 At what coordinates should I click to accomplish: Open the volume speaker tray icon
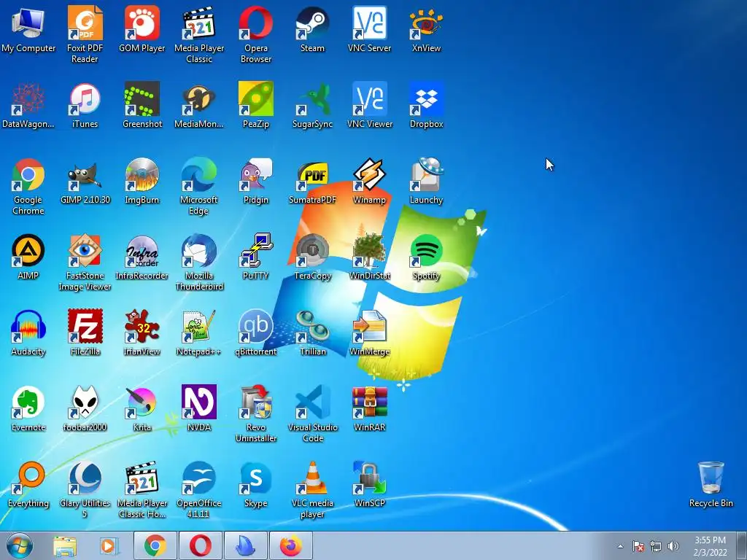click(673, 546)
